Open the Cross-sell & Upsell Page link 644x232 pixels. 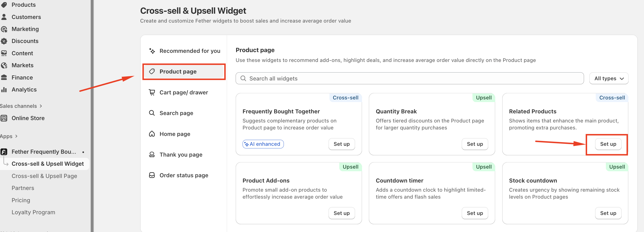[x=44, y=176]
